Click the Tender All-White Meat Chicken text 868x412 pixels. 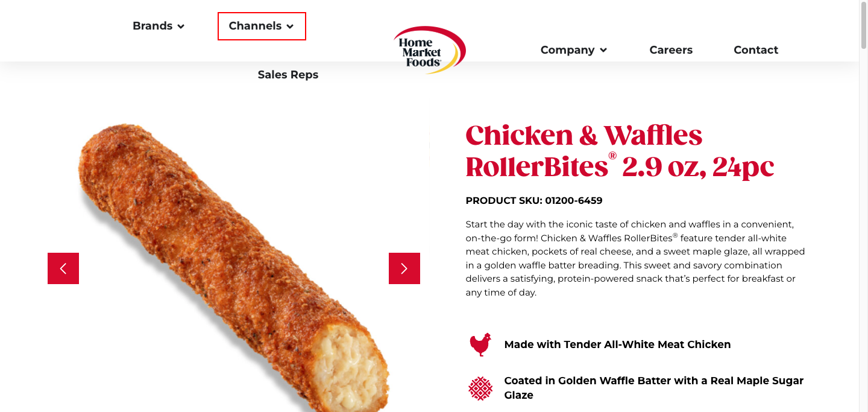617,344
